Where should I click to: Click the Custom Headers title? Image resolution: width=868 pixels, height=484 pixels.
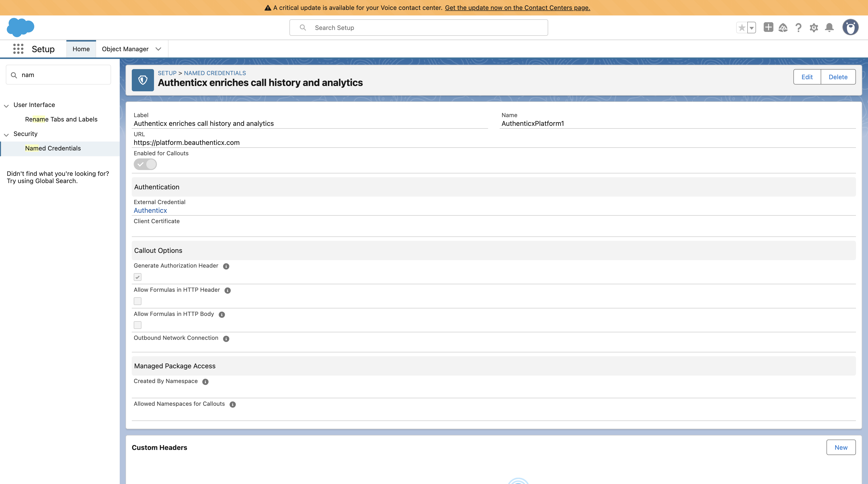(159, 448)
